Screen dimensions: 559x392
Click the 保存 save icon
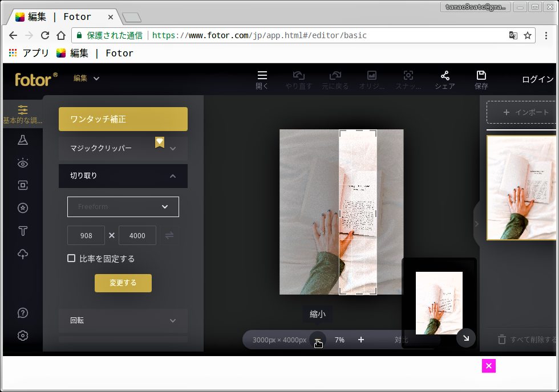[481, 75]
